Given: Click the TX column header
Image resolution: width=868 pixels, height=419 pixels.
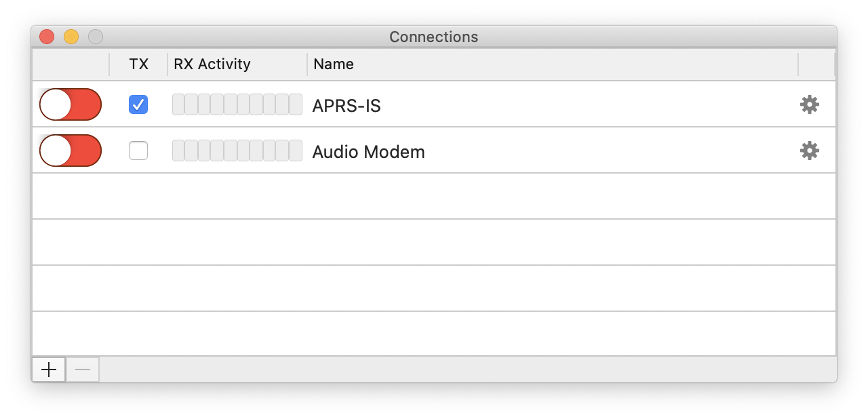Looking at the screenshot, I should (x=138, y=64).
